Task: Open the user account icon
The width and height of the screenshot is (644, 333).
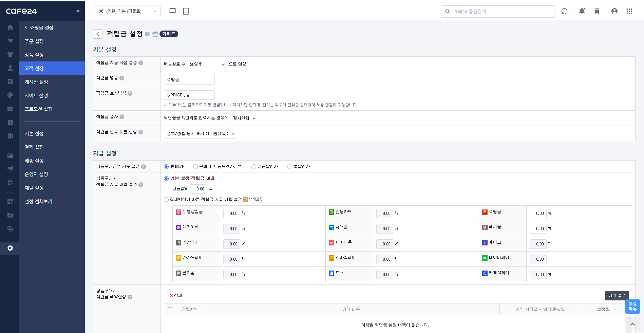Action: [614, 11]
